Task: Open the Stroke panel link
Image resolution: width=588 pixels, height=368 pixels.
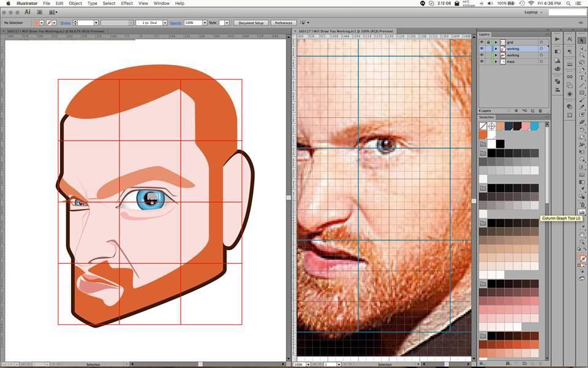Action: pyautogui.click(x=66, y=23)
